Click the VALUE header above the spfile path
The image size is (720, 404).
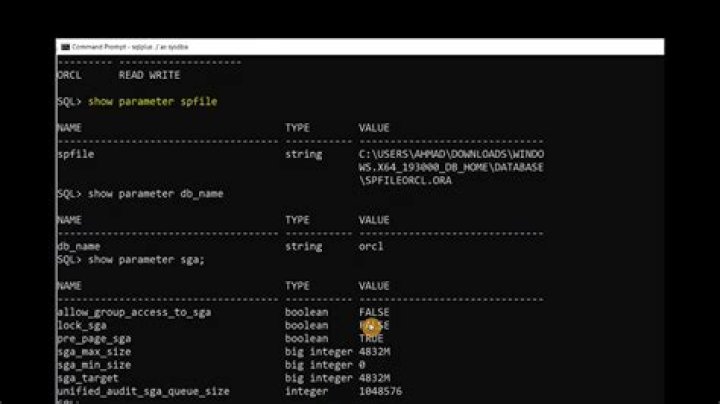tap(374, 128)
